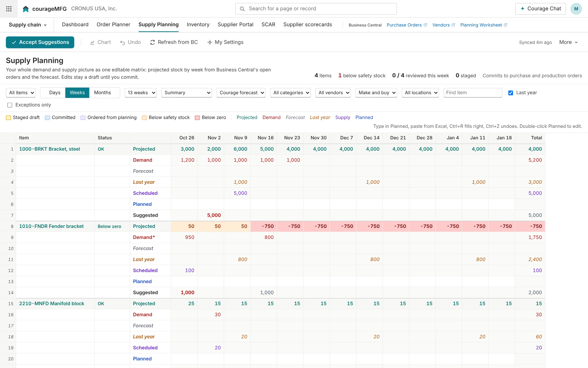Enable the Exceptions only checkbox
The image size is (588, 368).
(x=10, y=105)
